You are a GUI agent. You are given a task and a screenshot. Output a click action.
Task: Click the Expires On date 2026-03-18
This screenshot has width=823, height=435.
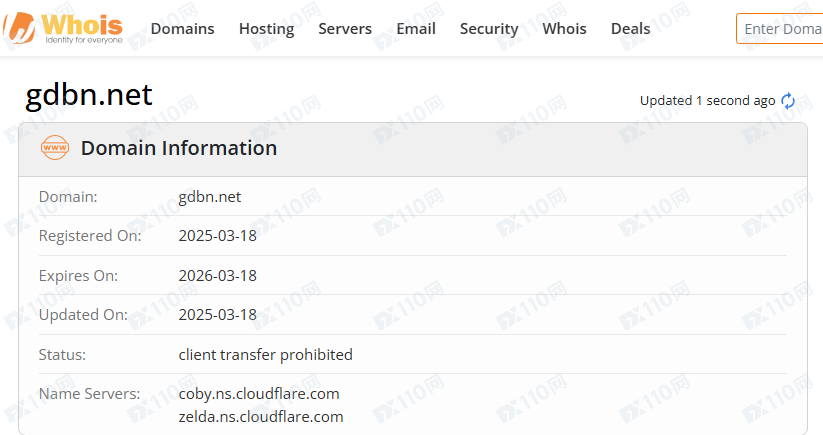click(217, 276)
